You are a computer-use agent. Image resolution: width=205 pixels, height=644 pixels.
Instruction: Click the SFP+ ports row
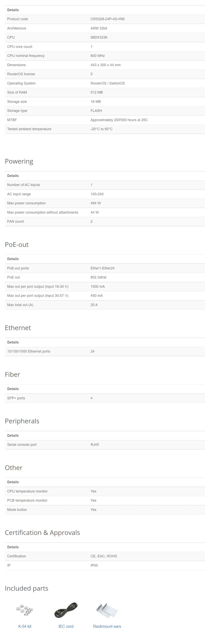click(x=105, y=398)
